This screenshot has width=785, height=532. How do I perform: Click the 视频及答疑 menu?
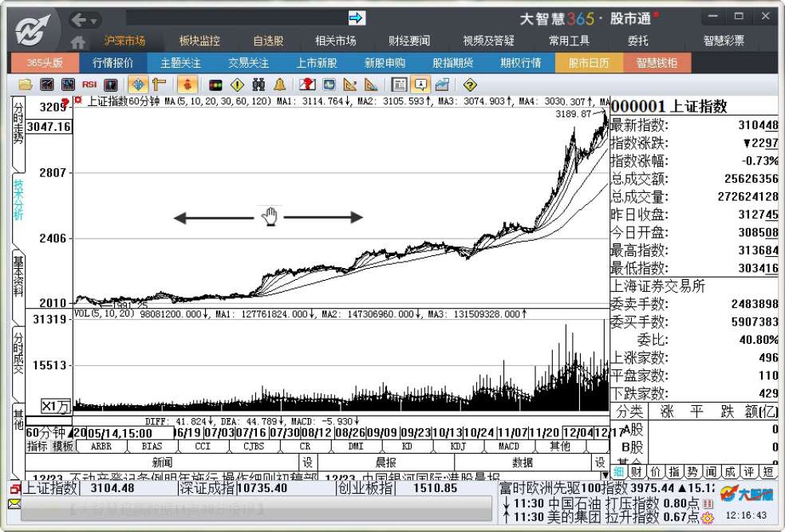(x=488, y=41)
